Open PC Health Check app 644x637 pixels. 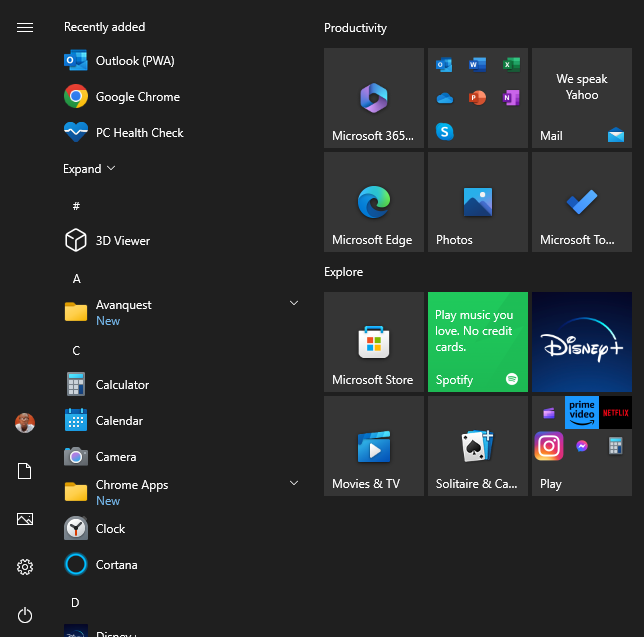pyautogui.click(x=139, y=133)
